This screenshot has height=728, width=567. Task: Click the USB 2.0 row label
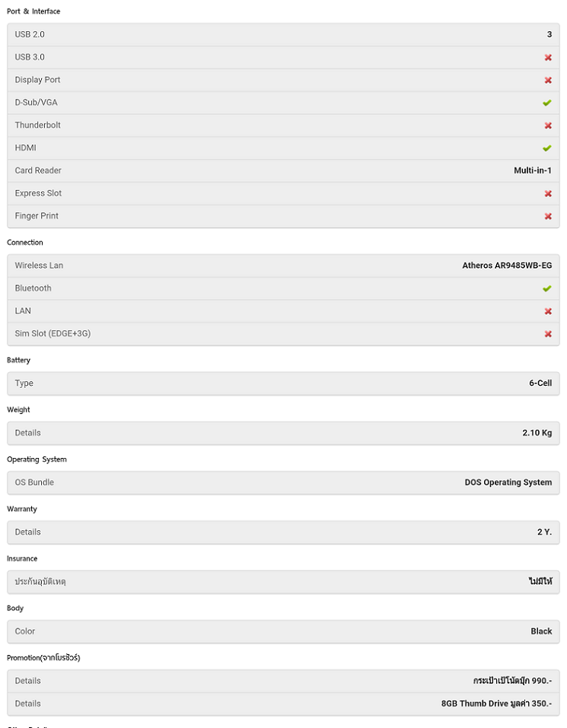[x=30, y=34]
